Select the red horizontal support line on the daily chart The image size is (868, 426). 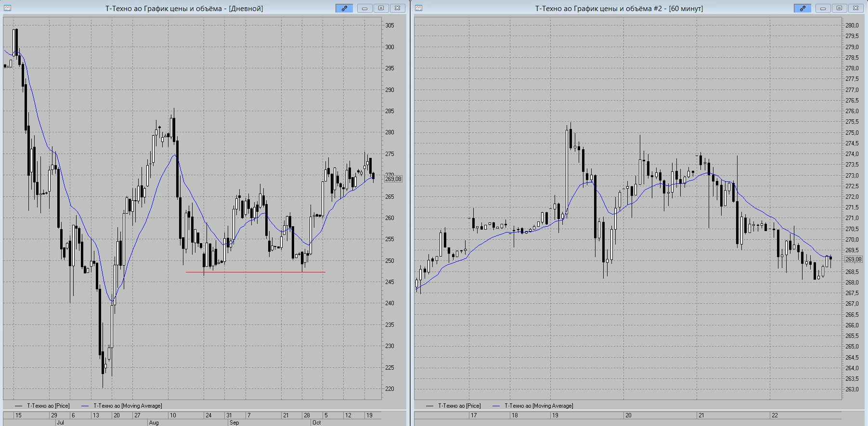click(256, 272)
